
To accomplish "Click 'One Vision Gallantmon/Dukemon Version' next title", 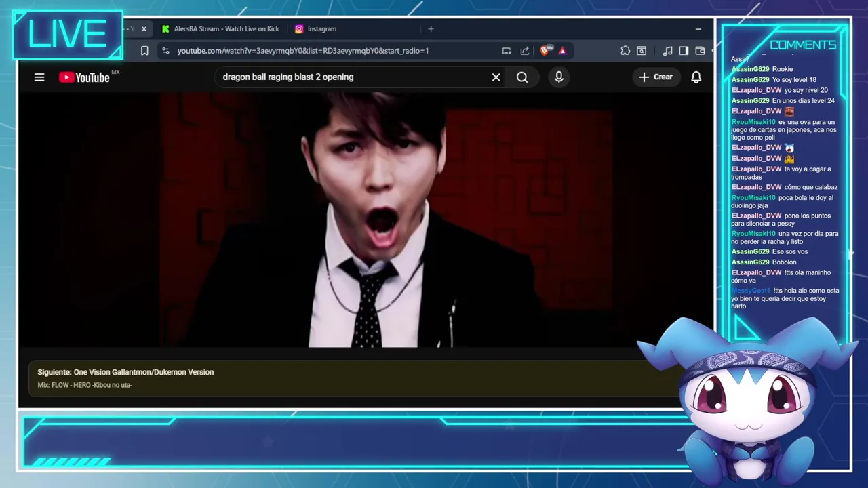I will coord(144,372).
